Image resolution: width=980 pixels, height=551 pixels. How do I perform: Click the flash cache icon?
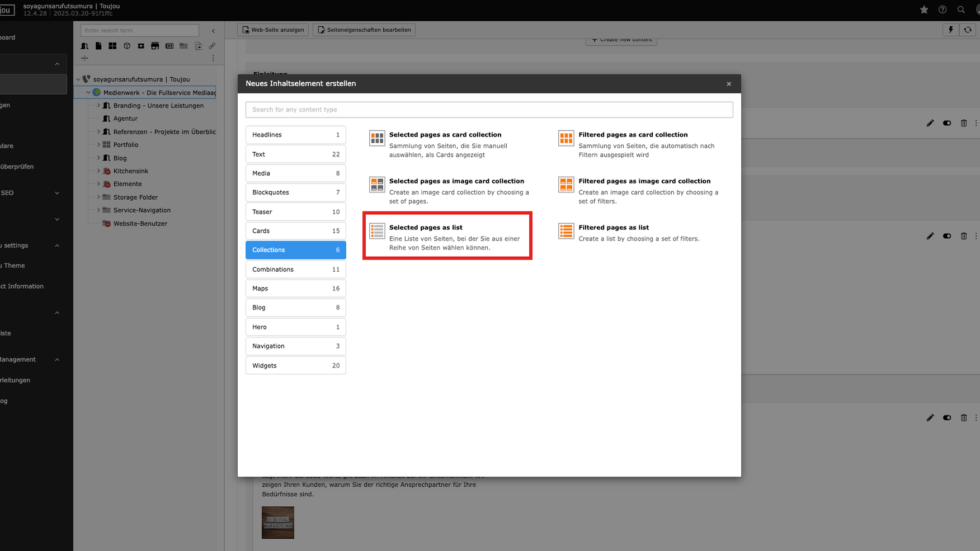click(950, 30)
